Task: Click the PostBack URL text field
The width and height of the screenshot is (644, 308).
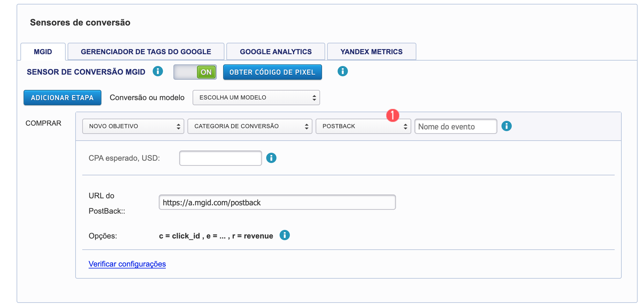Action: (x=277, y=202)
